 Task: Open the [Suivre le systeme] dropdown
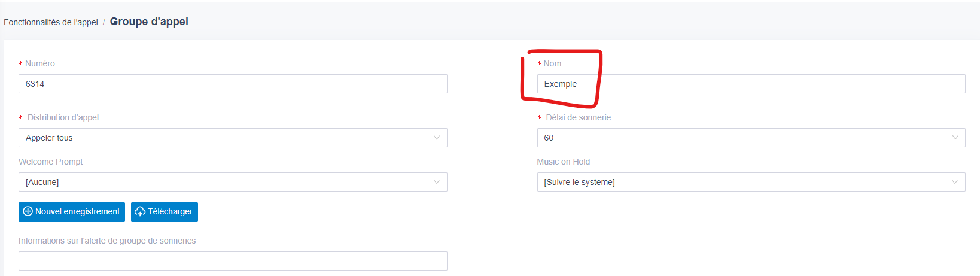751,182
